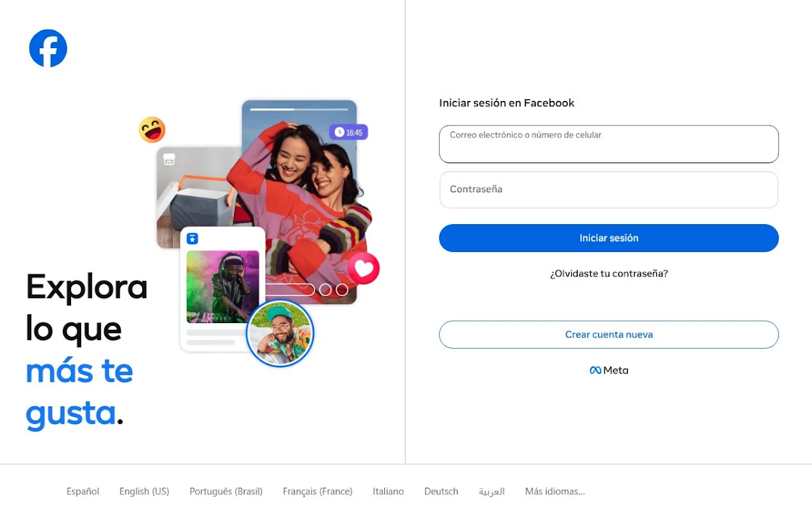Click the Meta logo below create account
812x508 pixels.
click(609, 371)
